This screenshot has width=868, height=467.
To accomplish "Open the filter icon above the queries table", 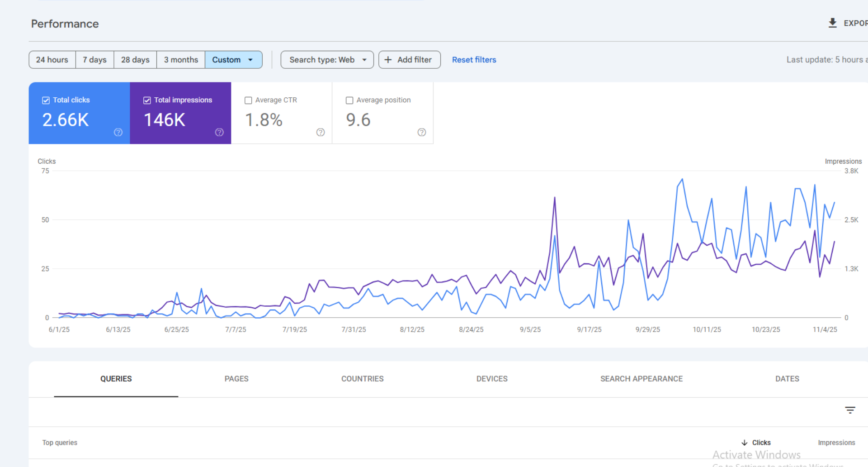I will coord(850,410).
